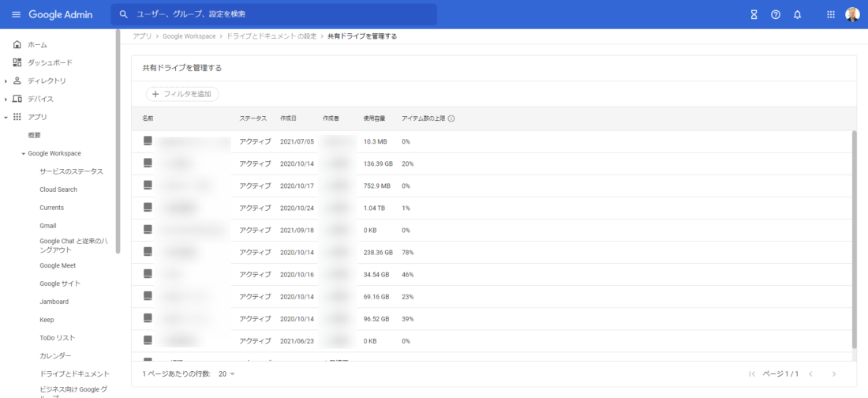This screenshot has width=868, height=398.
Task: Click drive icon in 96.52 GB row
Action: point(148,318)
